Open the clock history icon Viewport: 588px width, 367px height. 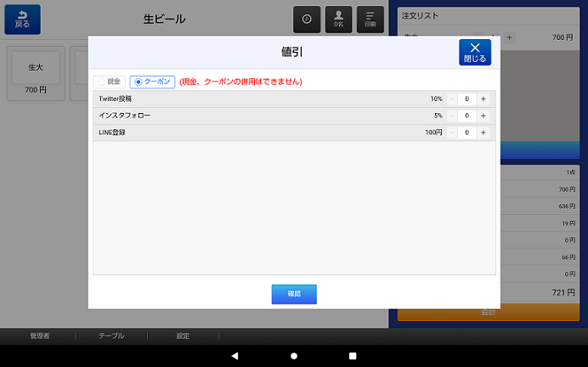click(x=307, y=20)
